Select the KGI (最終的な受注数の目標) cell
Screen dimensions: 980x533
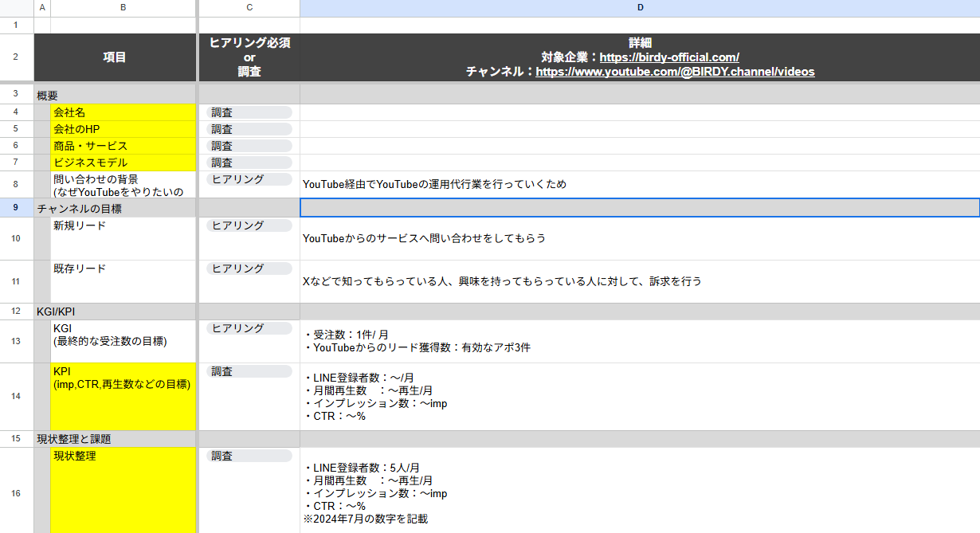click(123, 341)
